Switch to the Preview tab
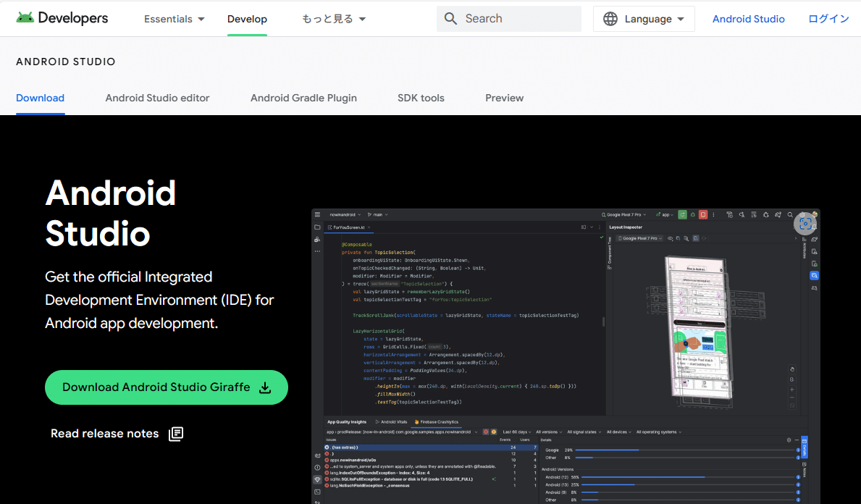861x504 pixels. (505, 98)
